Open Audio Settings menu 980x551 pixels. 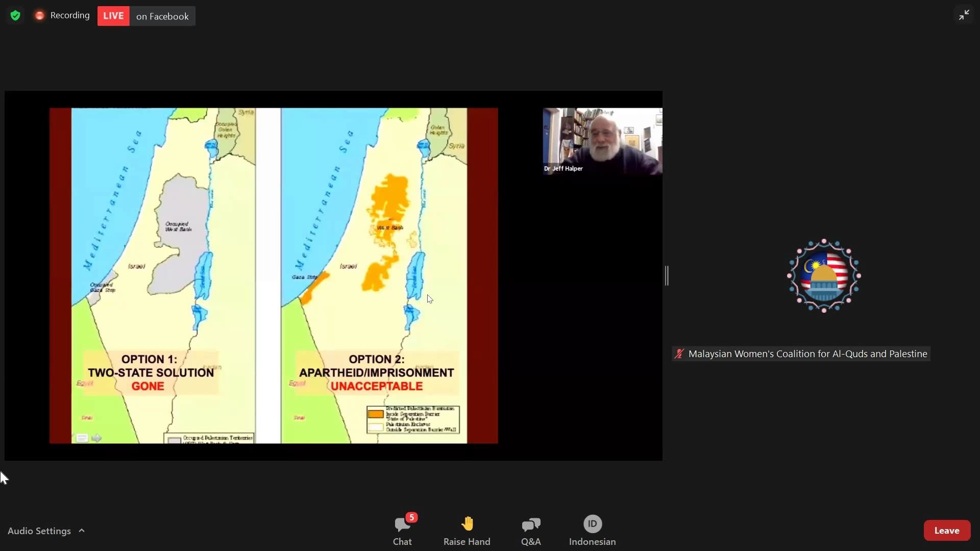click(39, 531)
